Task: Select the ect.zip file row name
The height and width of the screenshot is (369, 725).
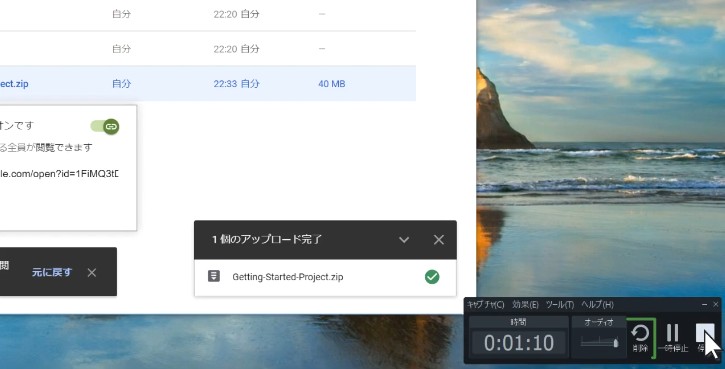Action: (14, 84)
